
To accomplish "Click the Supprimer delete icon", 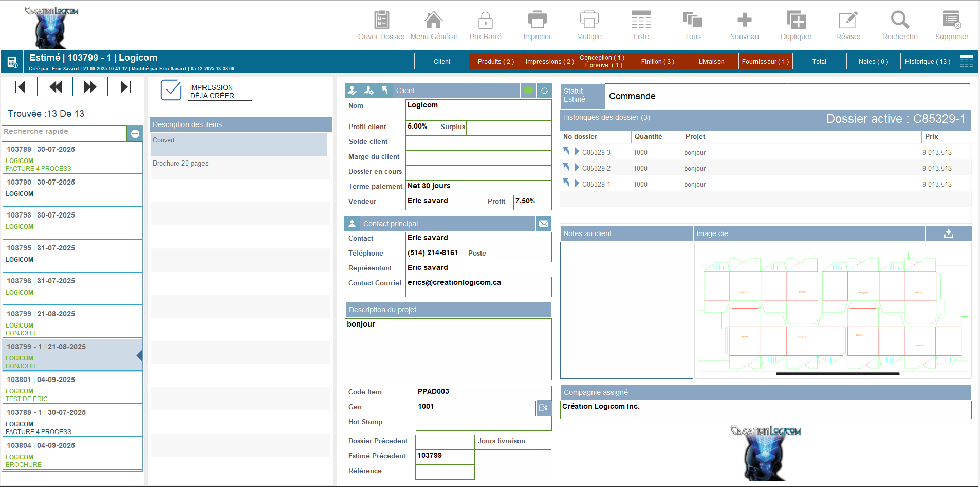I will tap(951, 21).
